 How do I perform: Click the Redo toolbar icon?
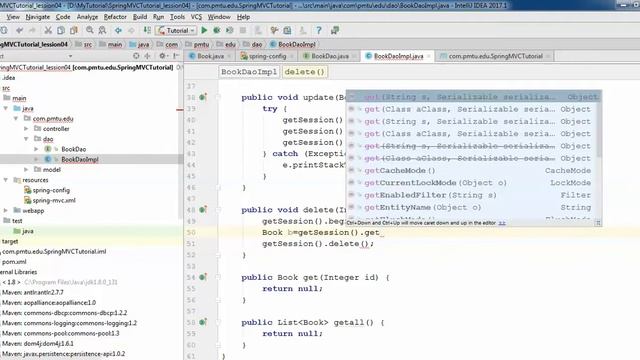pyautogui.click(x=32, y=31)
